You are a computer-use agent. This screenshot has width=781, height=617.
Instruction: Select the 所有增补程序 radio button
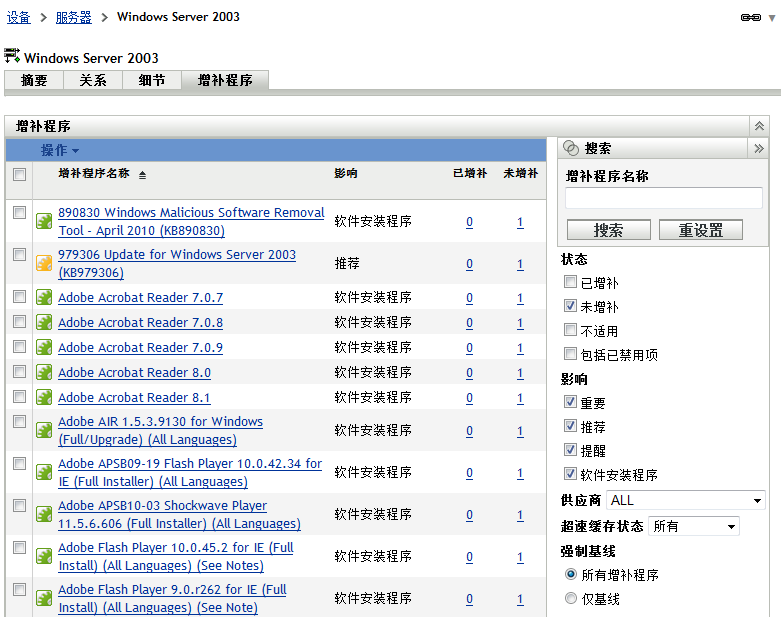click(571, 574)
